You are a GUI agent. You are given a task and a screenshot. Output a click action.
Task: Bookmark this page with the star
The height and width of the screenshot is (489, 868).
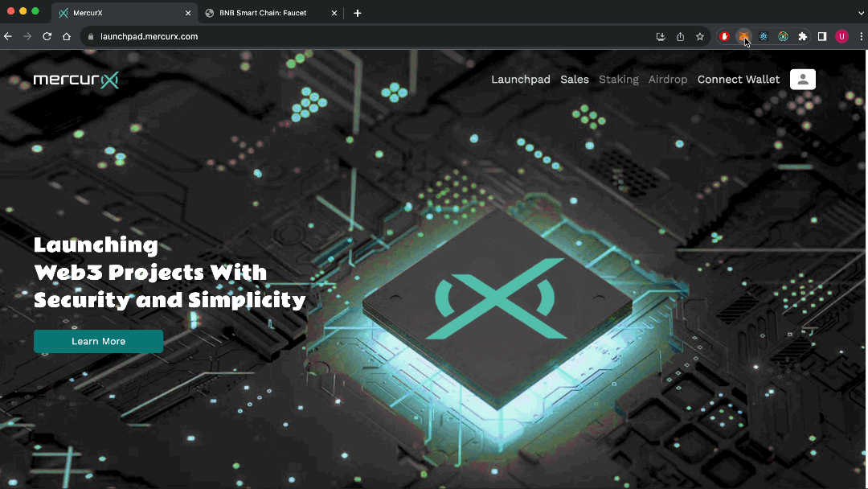coord(700,36)
